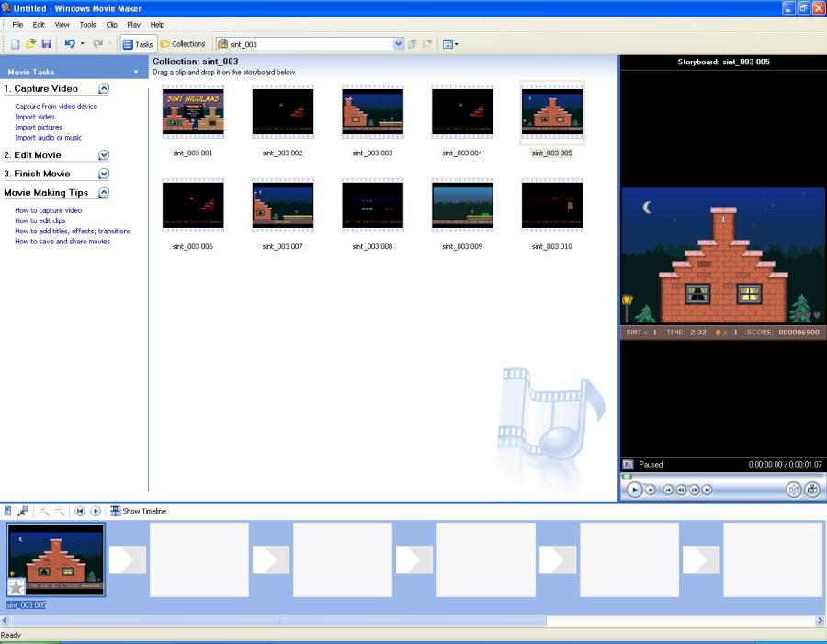Open the Clip menu
The width and height of the screenshot is (827, 644).
[111, 25]
